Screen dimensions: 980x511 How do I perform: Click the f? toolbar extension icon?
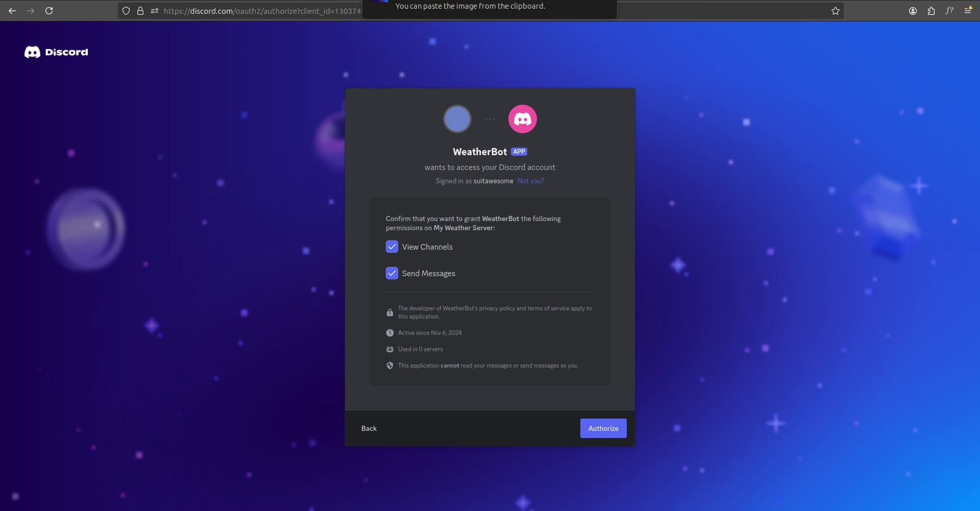coord(949,11)
